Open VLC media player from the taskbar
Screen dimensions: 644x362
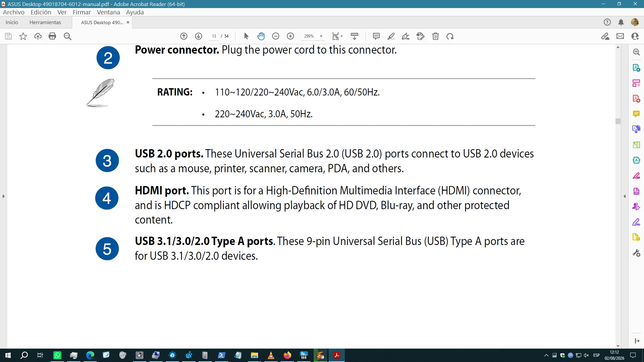[x=271, y=355]
